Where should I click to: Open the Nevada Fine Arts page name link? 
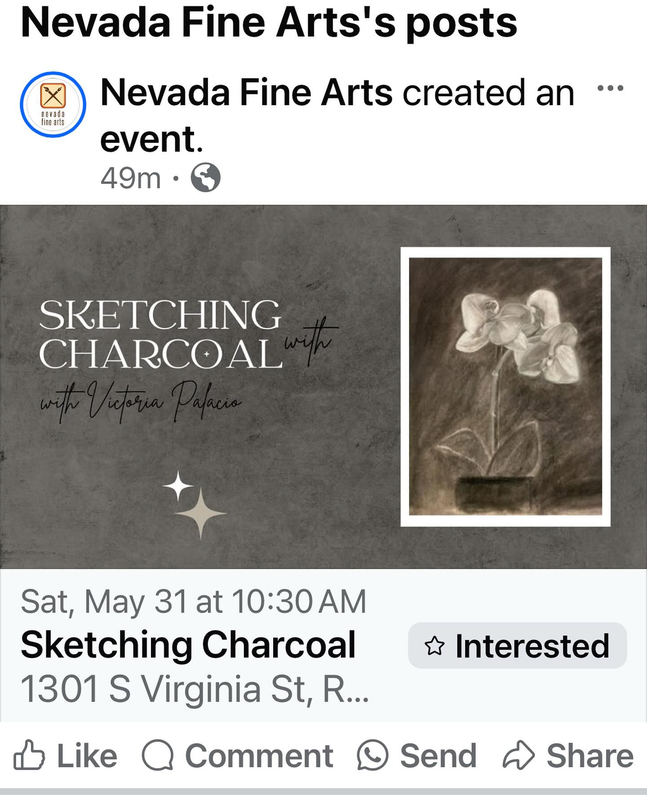(246, 93)
